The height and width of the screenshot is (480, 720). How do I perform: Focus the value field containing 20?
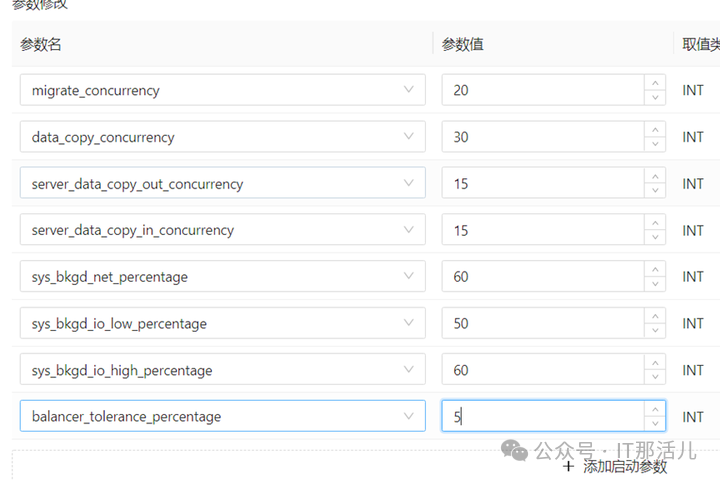tap(540, 90)
